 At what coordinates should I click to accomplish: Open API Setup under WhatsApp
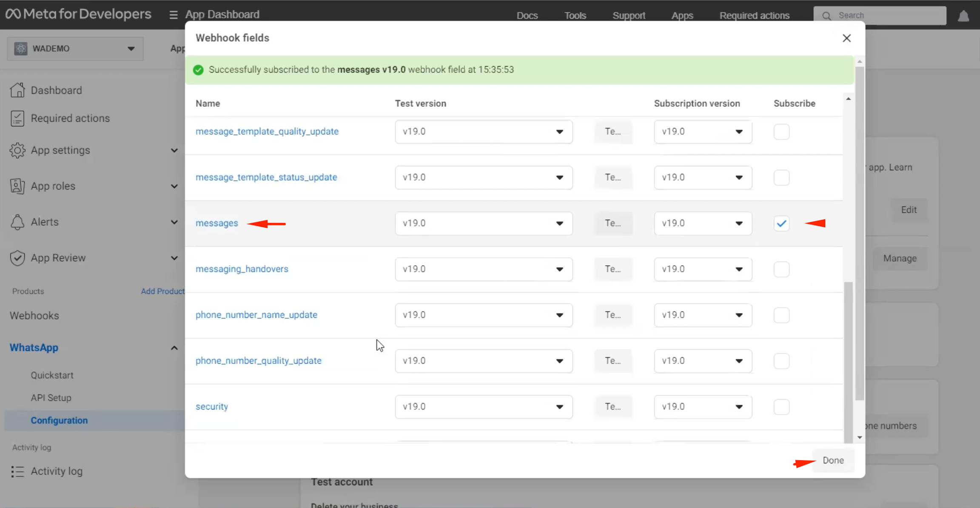pyautogui.click(x=51, y=398)
